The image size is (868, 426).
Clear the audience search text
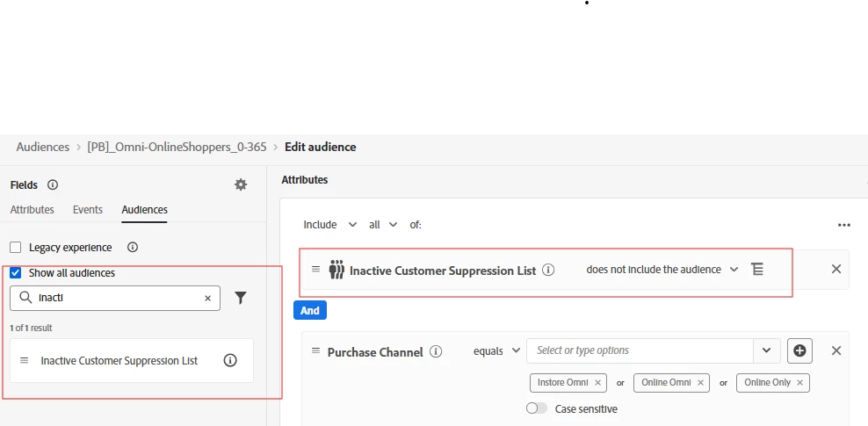click(x=207, y=299)
